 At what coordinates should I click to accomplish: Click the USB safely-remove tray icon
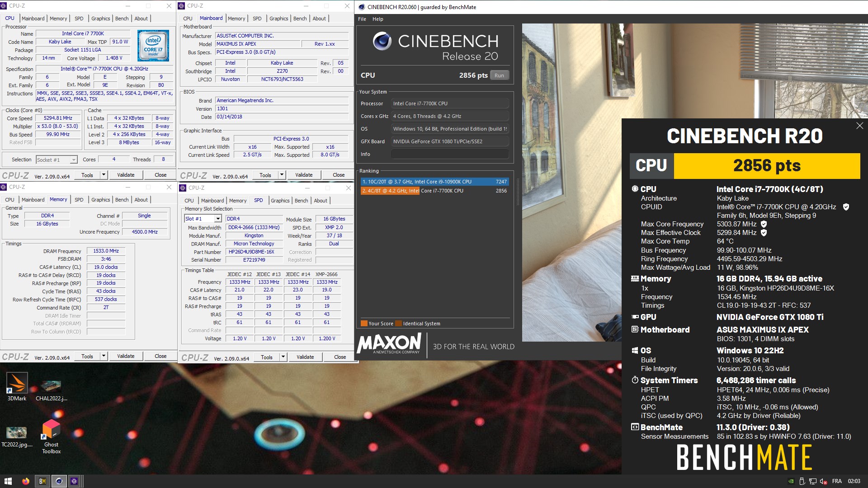(802, 482)
